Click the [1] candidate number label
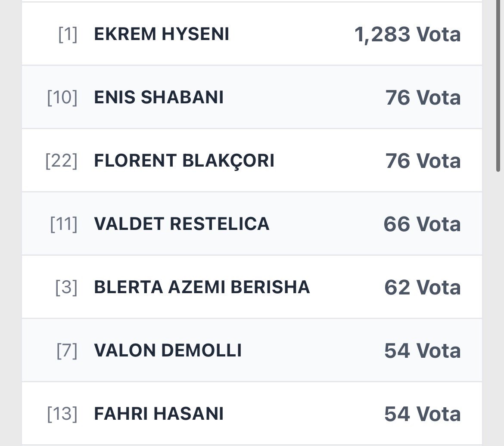Image resolution: width=504 pixels, height=446 pixels. coord(68,34)
